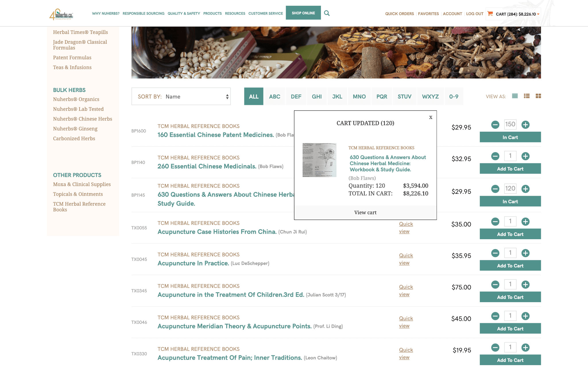Open Teas & Infusions sidebar category
This screenshot has width=588, height=368.
click(x=72, y=67)
